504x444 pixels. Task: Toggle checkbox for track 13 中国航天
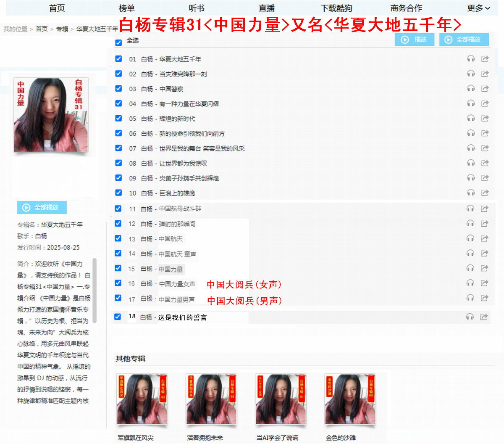tap(118, 238)
